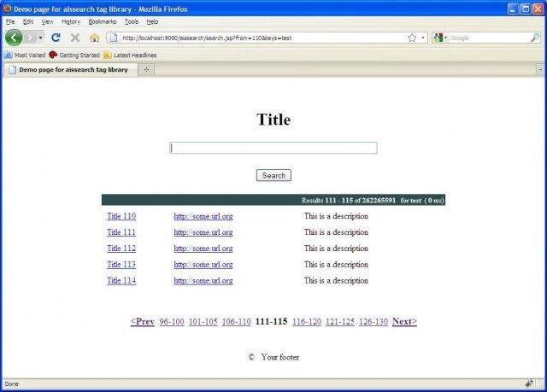Maximize the Firefox window
This screenshot has width=547, height=392.
[x=526, y=9]
